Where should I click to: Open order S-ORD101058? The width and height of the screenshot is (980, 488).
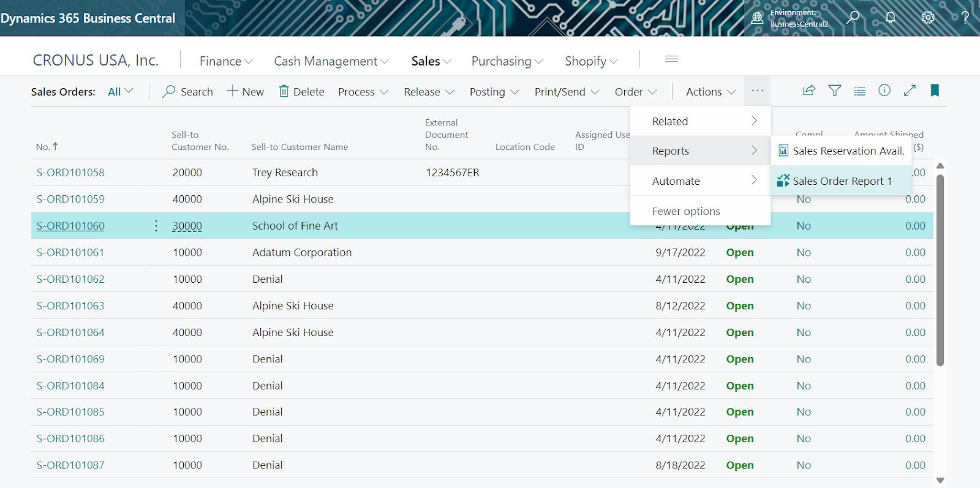[70, 173]
